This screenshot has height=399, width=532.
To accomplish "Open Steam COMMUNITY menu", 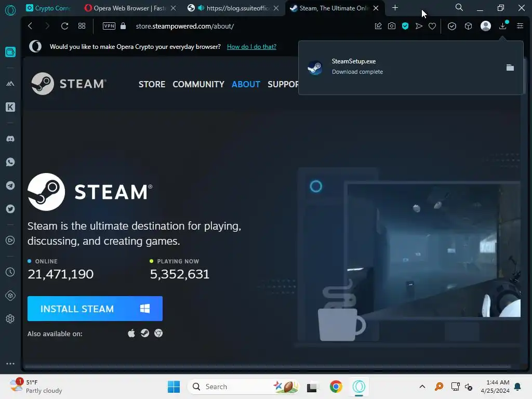I will pyautogui.click(x=198, y=84).
